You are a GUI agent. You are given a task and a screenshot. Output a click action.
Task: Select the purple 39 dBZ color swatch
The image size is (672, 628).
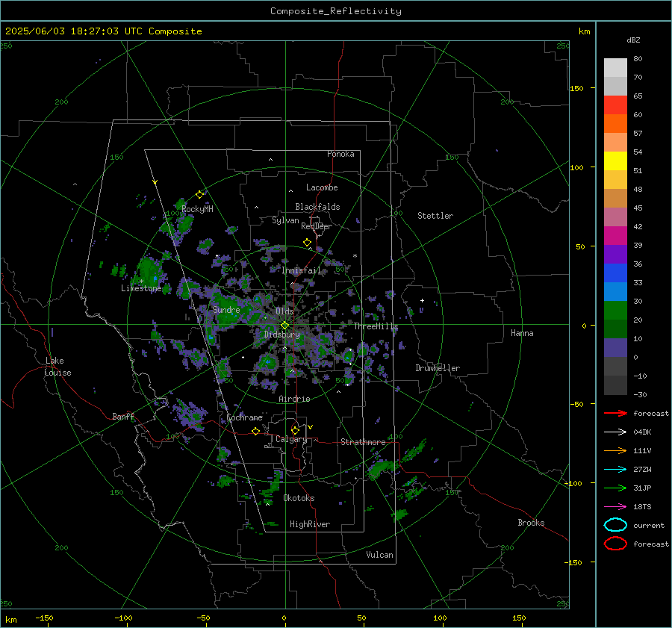(615, 254)
